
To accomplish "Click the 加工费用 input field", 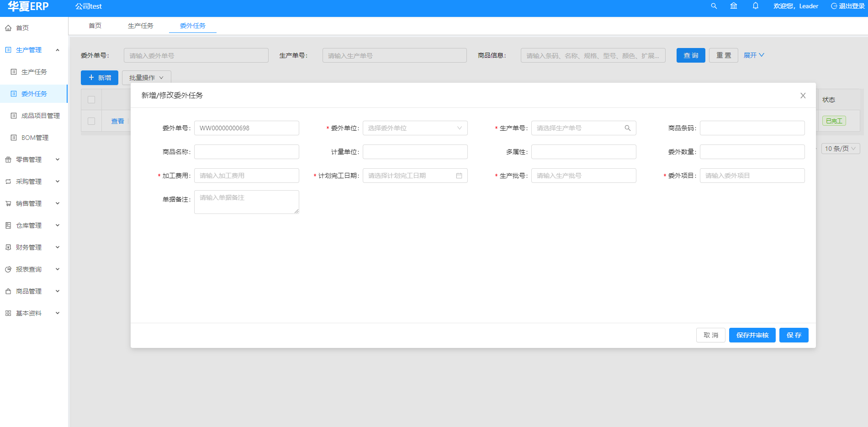I will (x=247, y=176).
